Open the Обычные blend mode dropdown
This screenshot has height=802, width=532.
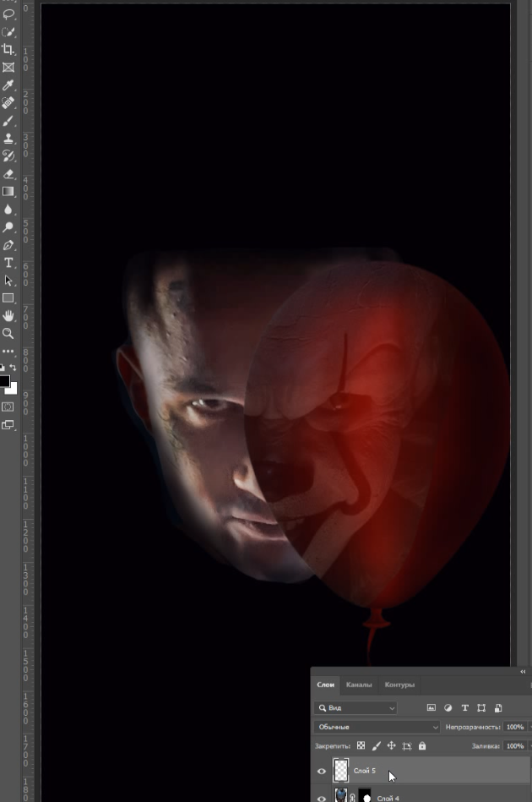click(377, 727)
